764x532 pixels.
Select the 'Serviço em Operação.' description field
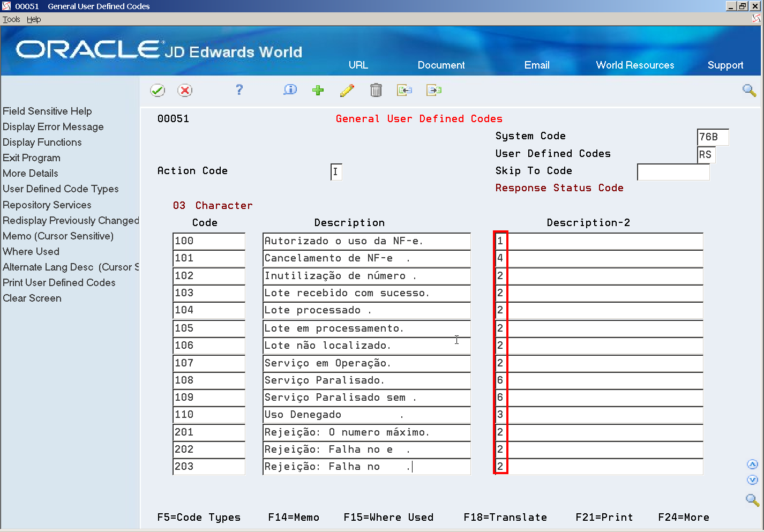366,363
